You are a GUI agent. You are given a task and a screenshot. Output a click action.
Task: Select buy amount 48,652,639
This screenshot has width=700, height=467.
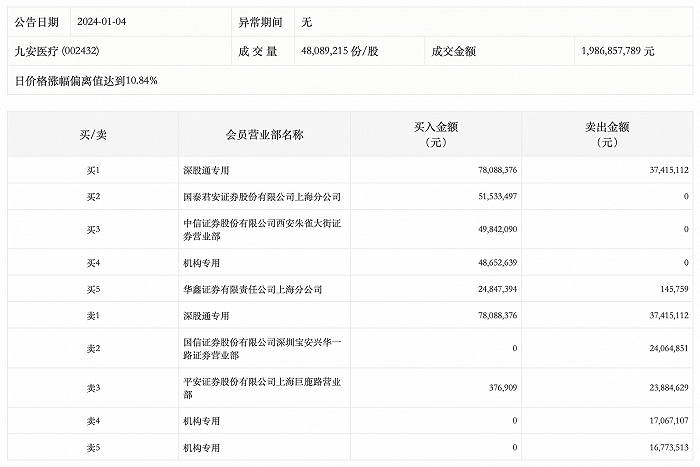497,263
